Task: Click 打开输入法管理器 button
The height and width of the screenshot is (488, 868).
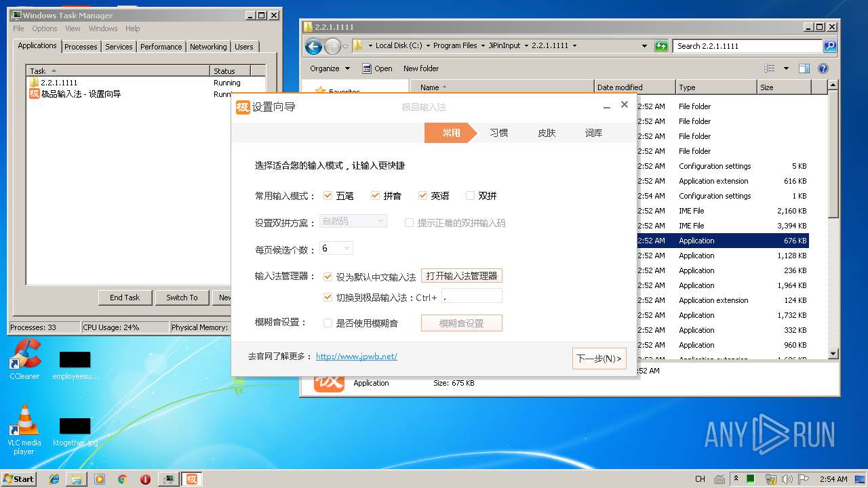Action: click(462, 276)
